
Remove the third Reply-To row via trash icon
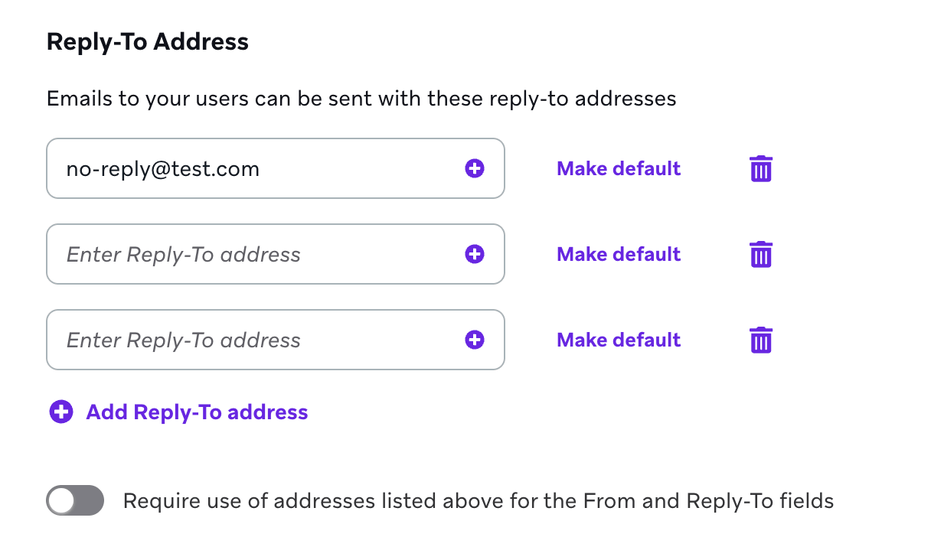click(x=760, y=340)
